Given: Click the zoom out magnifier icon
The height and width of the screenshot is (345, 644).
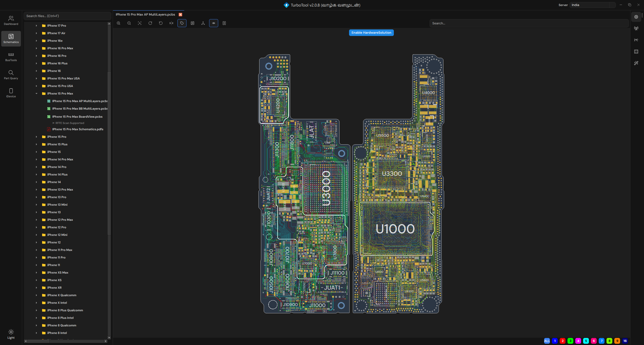Looking at the screenshot, I should [129, 23].
